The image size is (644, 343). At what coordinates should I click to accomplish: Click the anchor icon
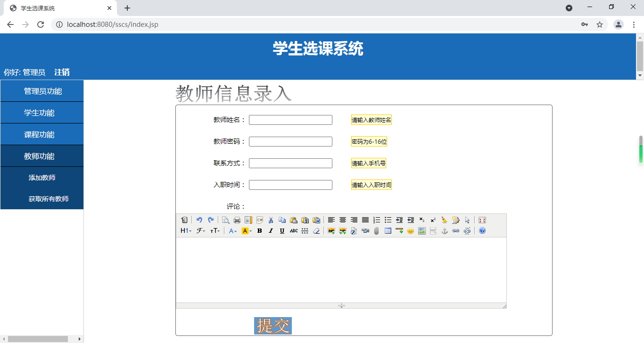tap(445, 231)
